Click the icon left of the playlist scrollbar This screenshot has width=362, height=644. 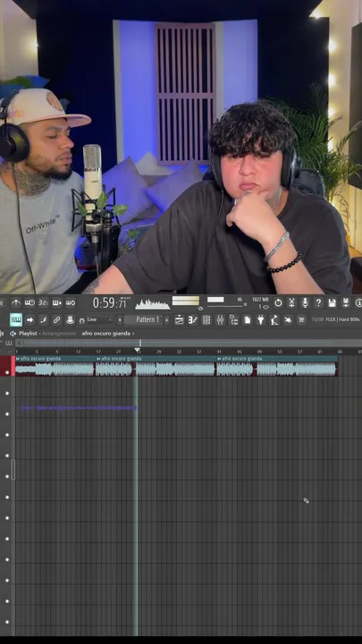[8, 343]
